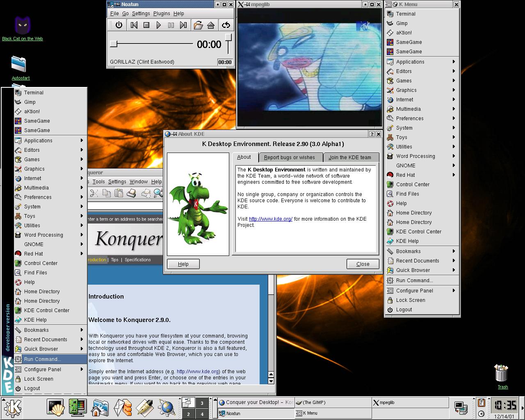525x420 pixels.
Task: Toggle the sticky pin on About KDE window
Action: coord(175,134)
